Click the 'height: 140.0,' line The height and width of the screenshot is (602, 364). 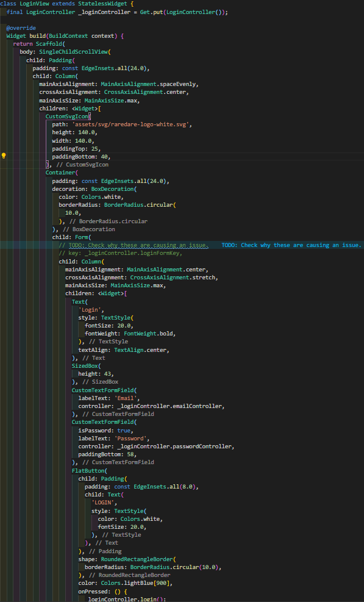[75, 132]
